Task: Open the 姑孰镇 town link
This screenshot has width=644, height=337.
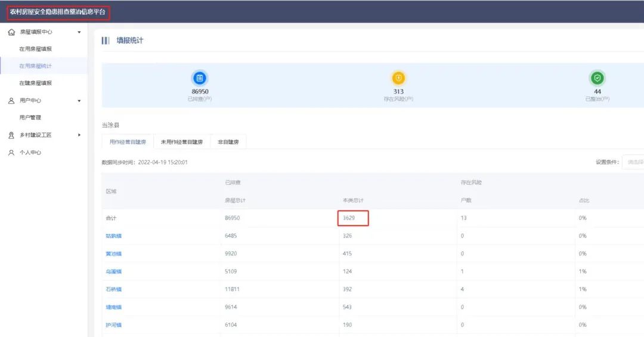Action: [113, 236]
